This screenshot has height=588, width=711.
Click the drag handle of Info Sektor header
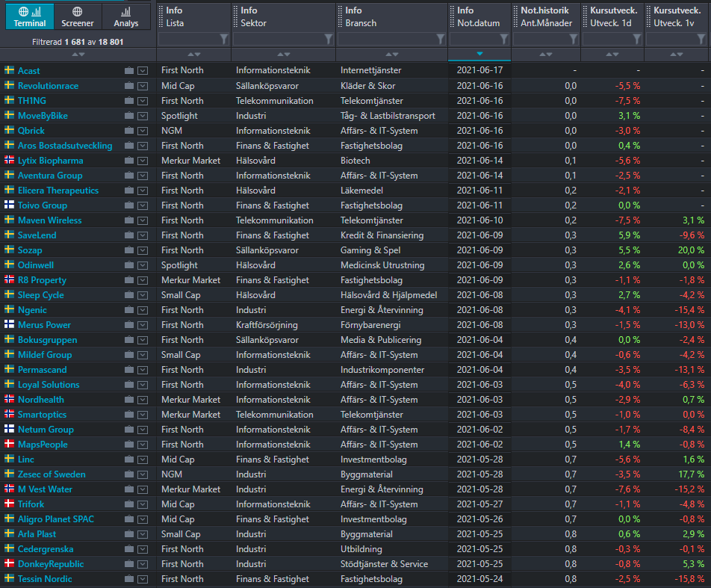click(235, 16)
